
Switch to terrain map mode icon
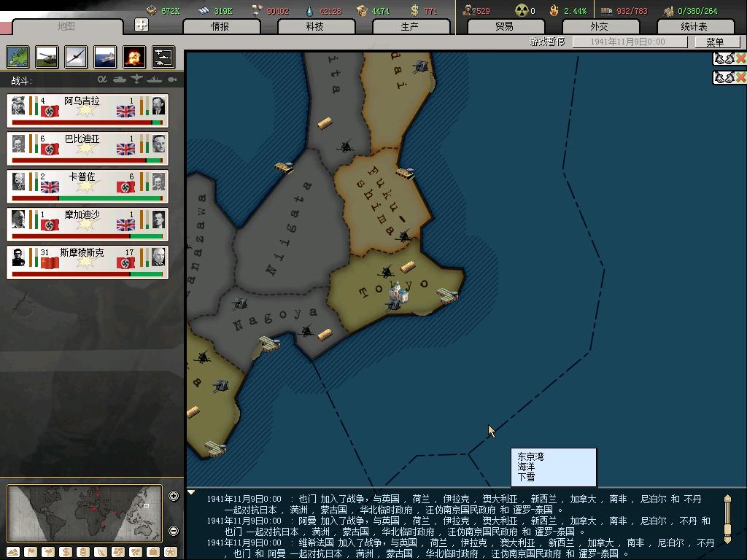[13, 552]
